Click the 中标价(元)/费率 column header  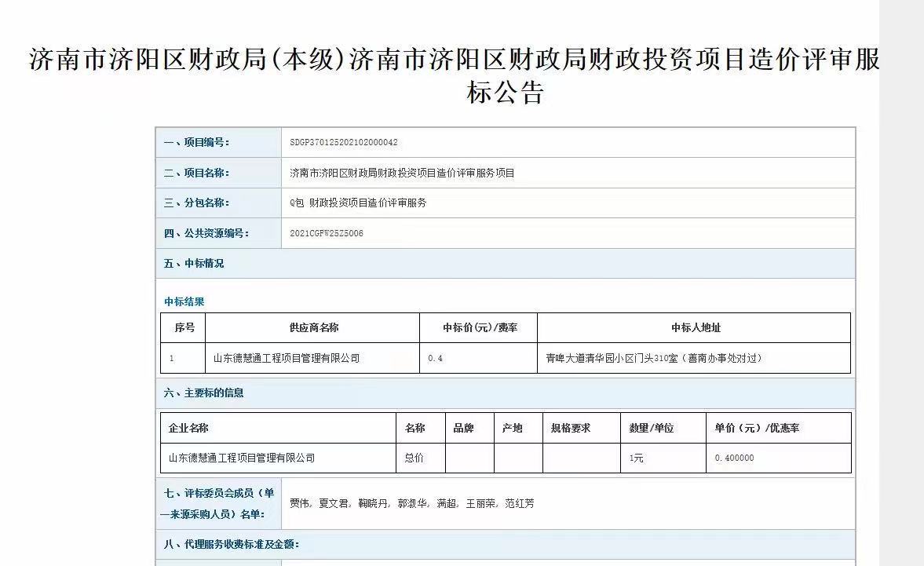(480, 327)
